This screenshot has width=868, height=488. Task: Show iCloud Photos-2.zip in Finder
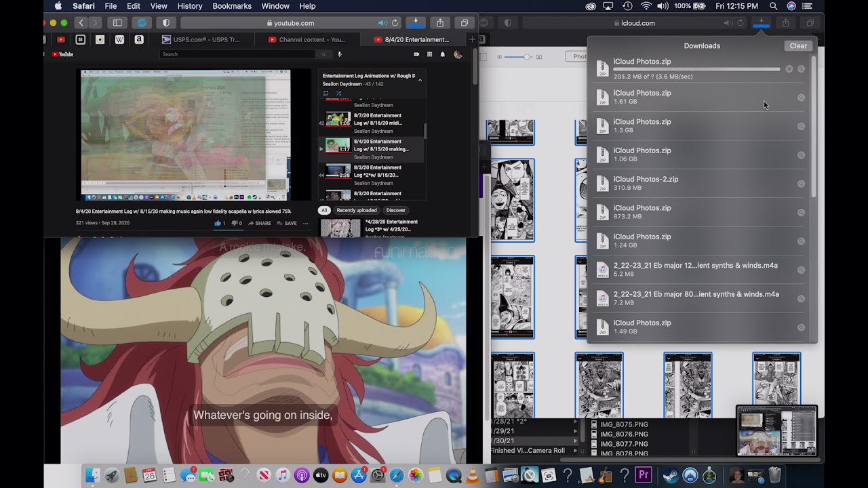(x=801, y=184)
